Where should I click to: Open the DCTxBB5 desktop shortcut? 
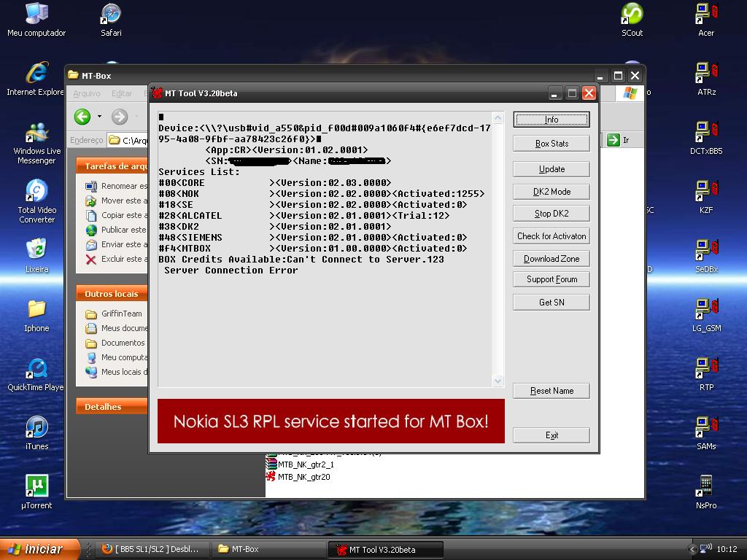[x=706, y=138]
